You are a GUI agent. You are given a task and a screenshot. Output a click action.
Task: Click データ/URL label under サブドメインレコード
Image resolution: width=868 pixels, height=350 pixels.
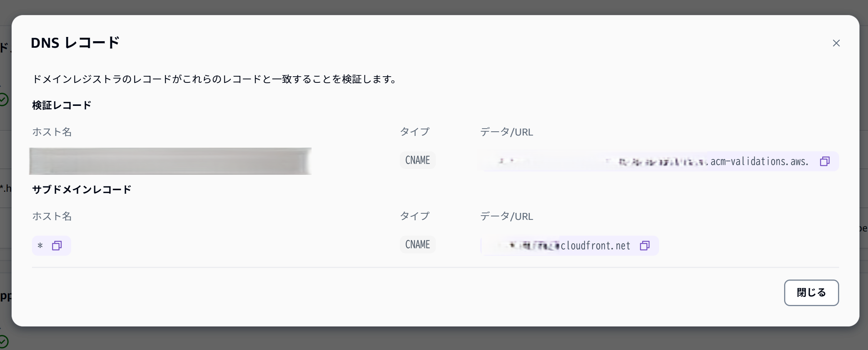point(506,216)
